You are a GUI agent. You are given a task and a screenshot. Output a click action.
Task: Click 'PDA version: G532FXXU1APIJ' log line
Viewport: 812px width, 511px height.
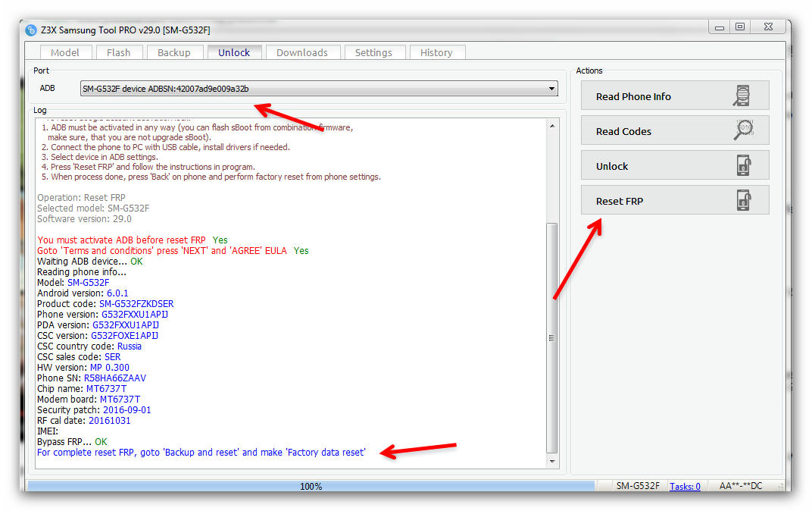(98, 325)
